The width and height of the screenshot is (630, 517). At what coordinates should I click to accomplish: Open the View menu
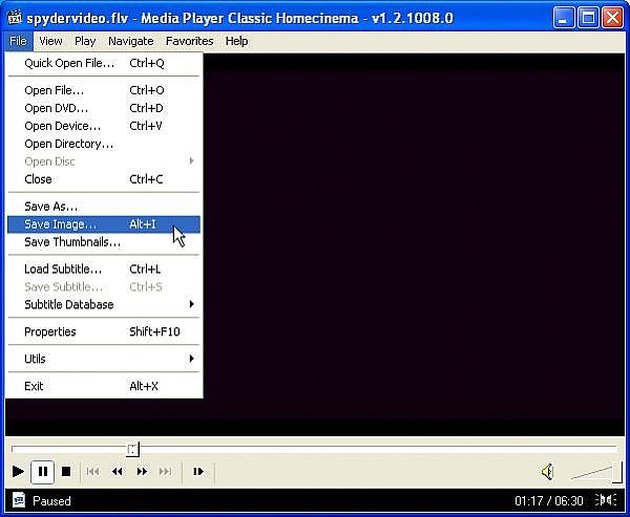tap(51, 41)
